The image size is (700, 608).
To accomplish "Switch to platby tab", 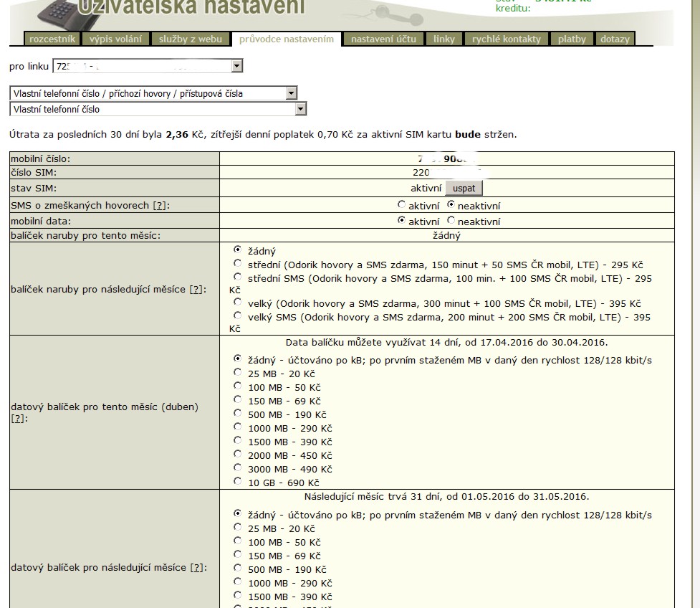I will (572, 39).
